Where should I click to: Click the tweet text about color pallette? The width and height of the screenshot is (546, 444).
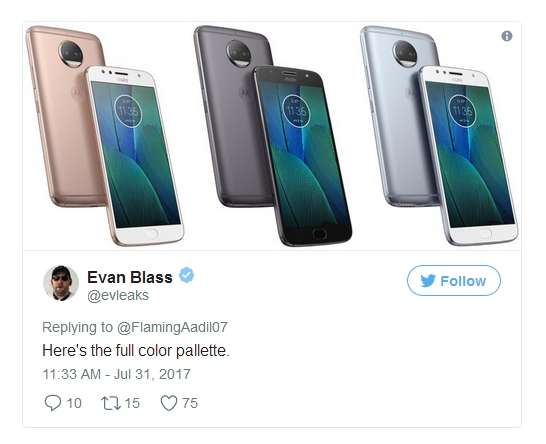pos(136,350)
